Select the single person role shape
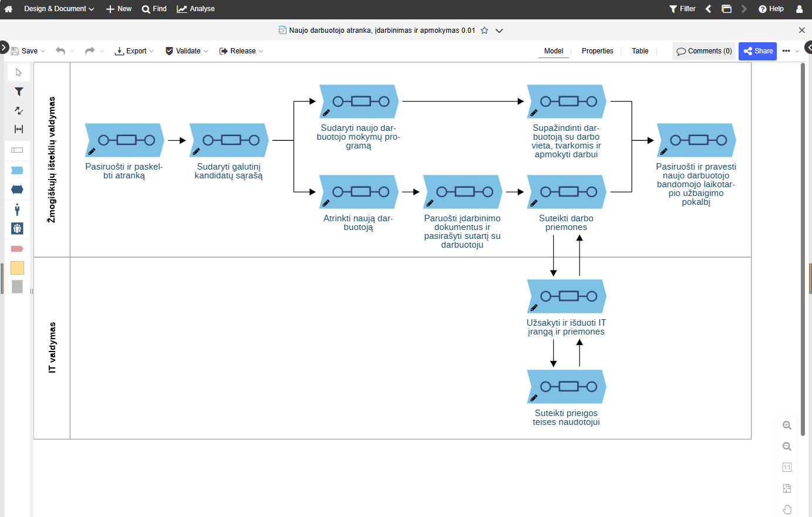The height and width of the screenshot is (517, 812). click(18, 209)
